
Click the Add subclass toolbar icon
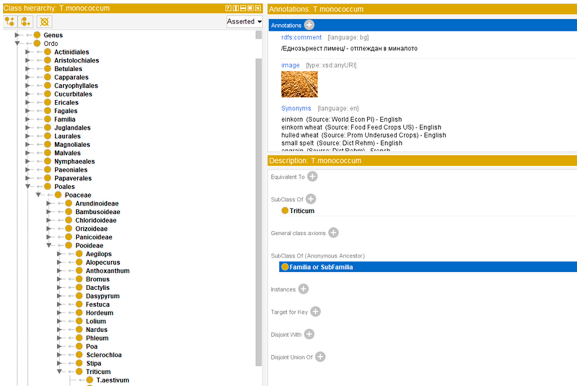[x=10, y=21]
